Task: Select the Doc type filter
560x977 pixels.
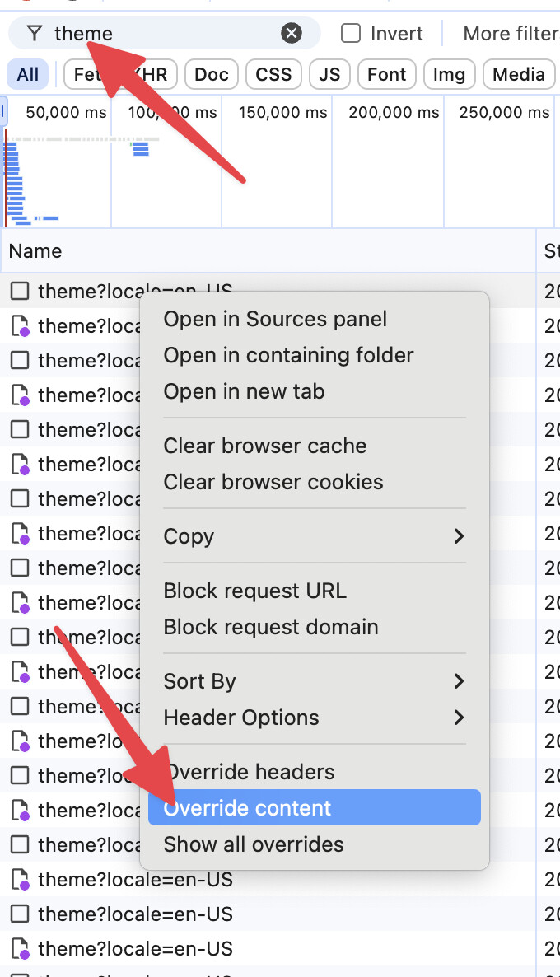Action: pos(212,75)
